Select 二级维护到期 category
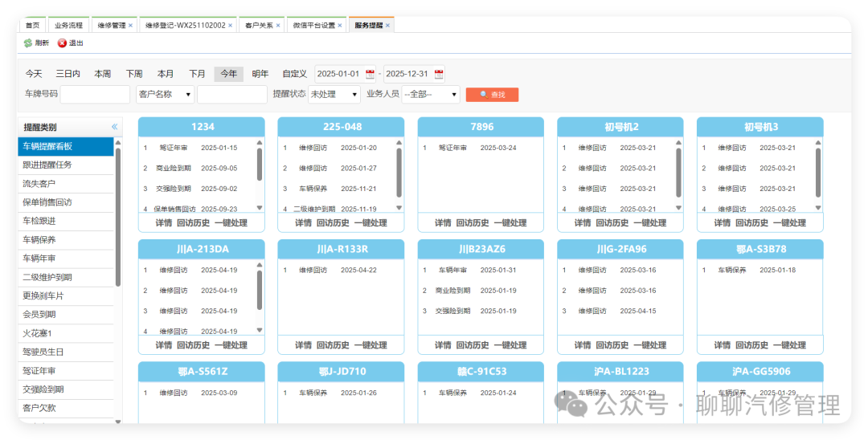Viewport: 868px width, 440px height. tap(66, 278)
